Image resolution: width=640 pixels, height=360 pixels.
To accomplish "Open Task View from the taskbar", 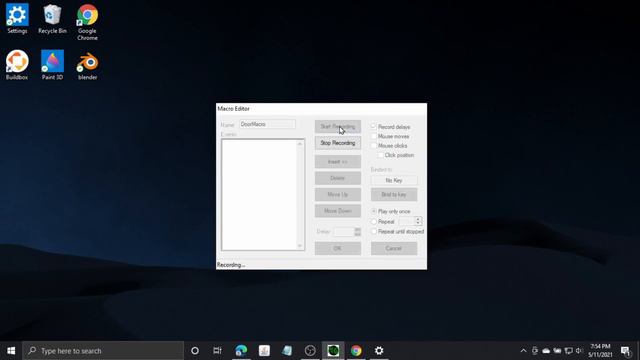I will click(x=217, y=351).
